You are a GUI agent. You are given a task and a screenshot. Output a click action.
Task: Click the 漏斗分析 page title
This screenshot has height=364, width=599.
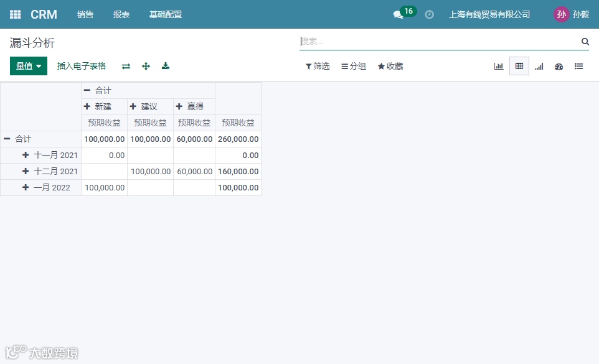click(x=32, y=43)
